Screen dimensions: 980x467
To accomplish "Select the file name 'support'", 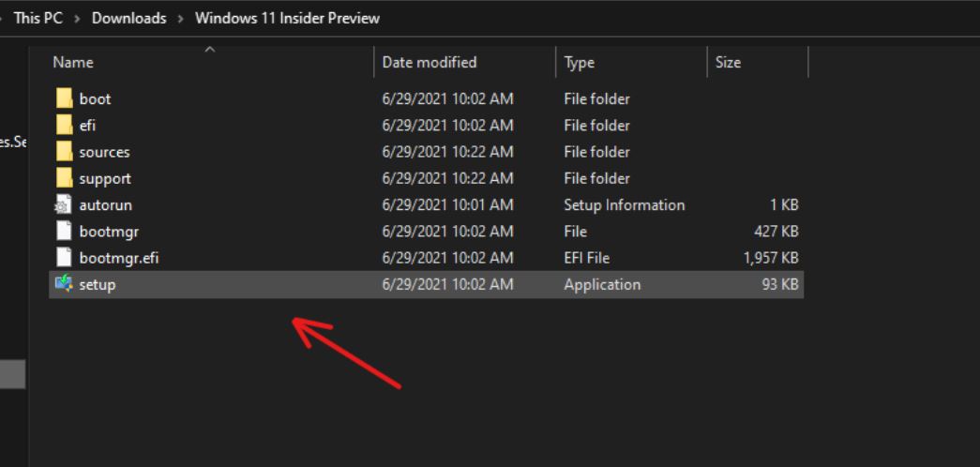I will point(105,178).
